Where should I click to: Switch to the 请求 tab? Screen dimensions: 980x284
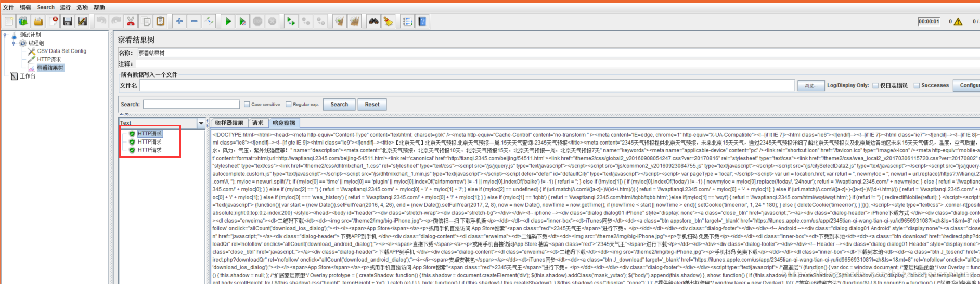pos(258,123)
